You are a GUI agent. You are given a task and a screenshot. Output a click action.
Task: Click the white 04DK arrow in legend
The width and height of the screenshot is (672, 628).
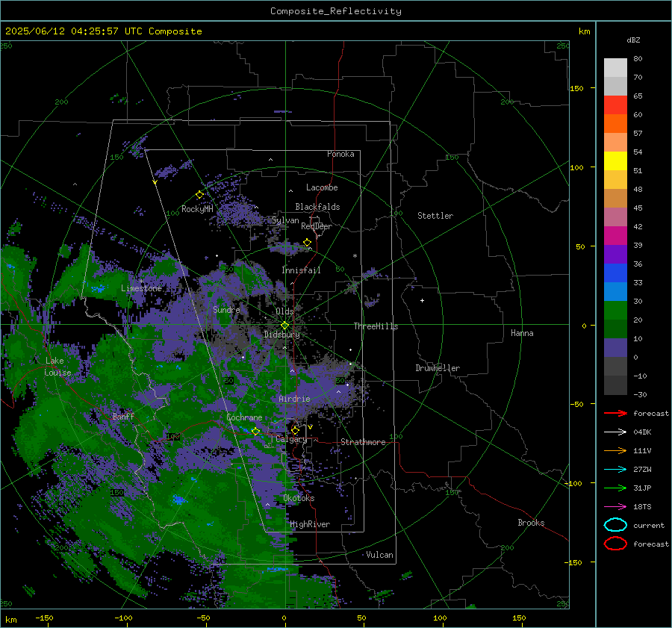[615, 432]
